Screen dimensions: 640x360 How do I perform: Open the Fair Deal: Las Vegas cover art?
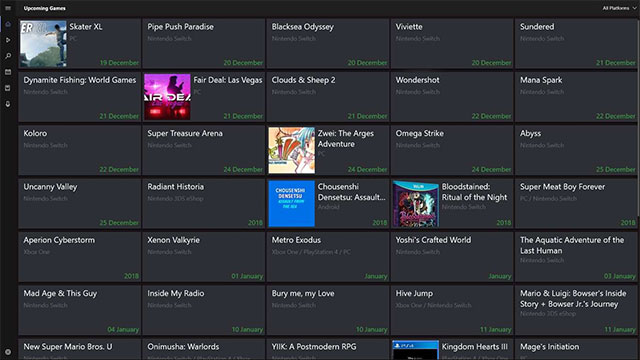(x=167, y=97)
